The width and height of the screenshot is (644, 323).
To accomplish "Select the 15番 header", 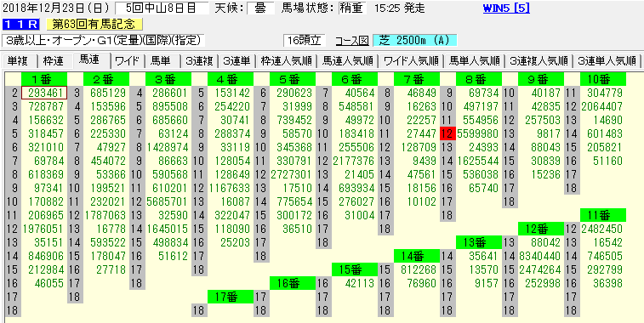I will click(355, 269).
